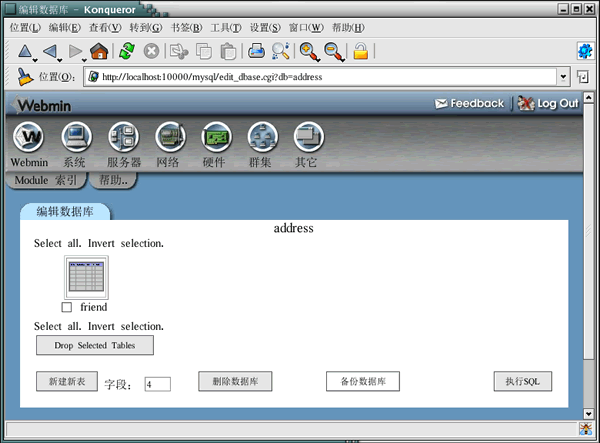Click the page scrollbar down arrow

[589, 414]
